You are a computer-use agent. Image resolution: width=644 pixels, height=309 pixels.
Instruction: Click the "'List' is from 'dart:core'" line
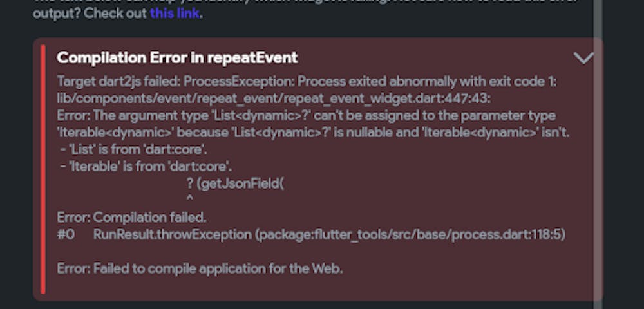pyautogui.click(x=133, y=150)
